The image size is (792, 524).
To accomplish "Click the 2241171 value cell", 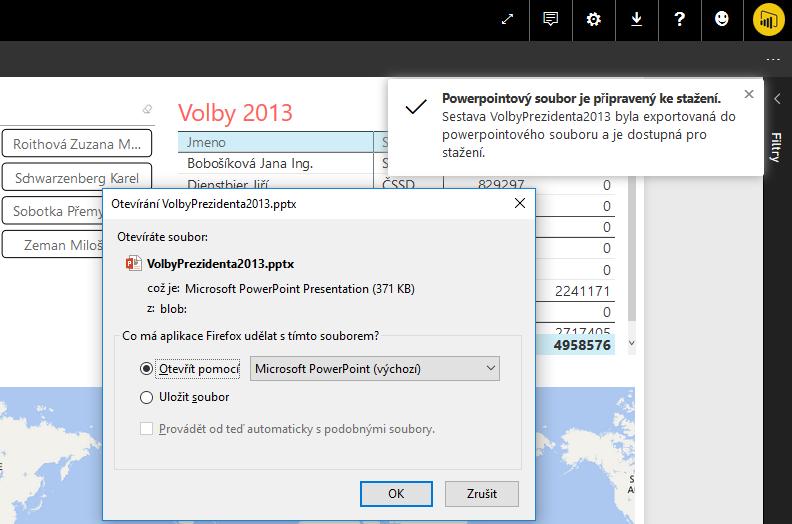I will [x=582, y=291].
